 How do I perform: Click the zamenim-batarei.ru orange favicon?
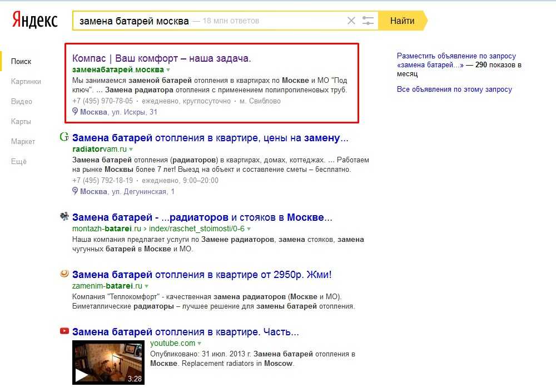coord(64,274)
